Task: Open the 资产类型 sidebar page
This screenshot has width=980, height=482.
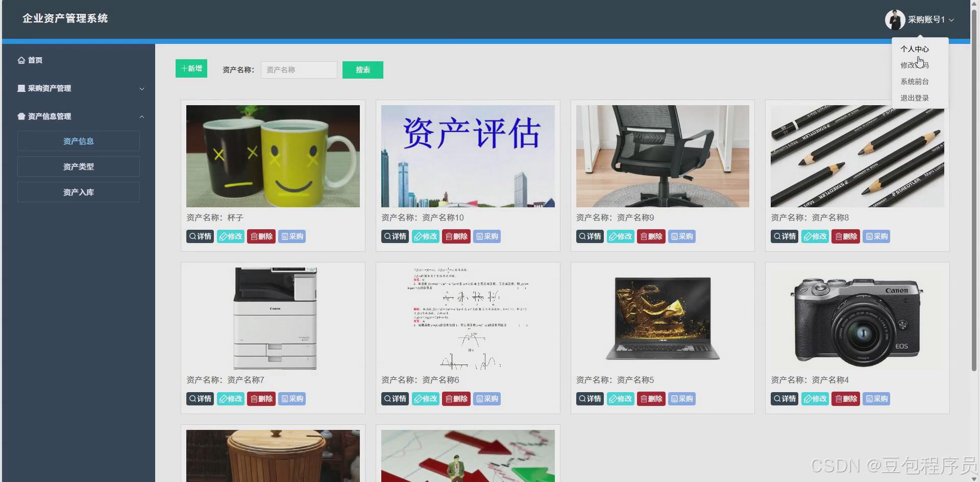Action: pos(78,166)
